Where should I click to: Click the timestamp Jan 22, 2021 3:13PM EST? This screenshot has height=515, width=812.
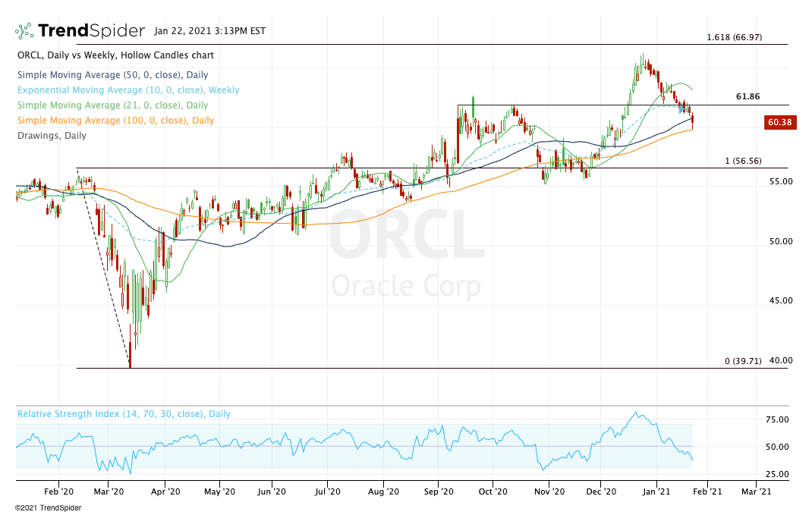(x=209, y=31)
